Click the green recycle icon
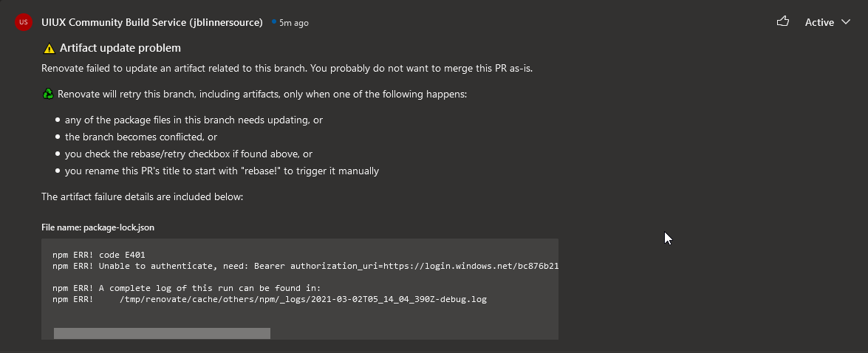This screenshot has height=353, width=868. point(48,94)
